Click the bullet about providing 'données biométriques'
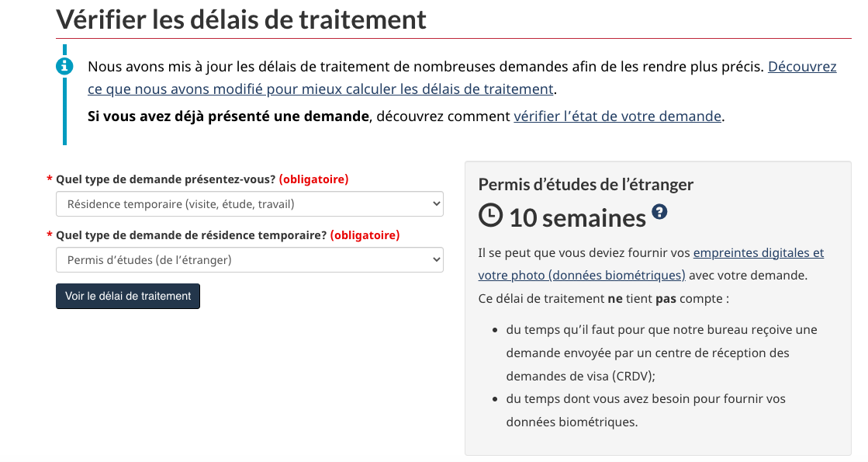Image resolution: width=868 pixels, height=462 pixels. click(x=645, y=410)
